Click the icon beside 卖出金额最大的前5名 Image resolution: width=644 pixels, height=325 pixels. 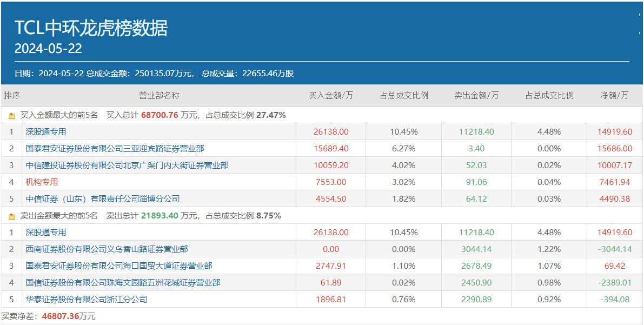(12, 216)
